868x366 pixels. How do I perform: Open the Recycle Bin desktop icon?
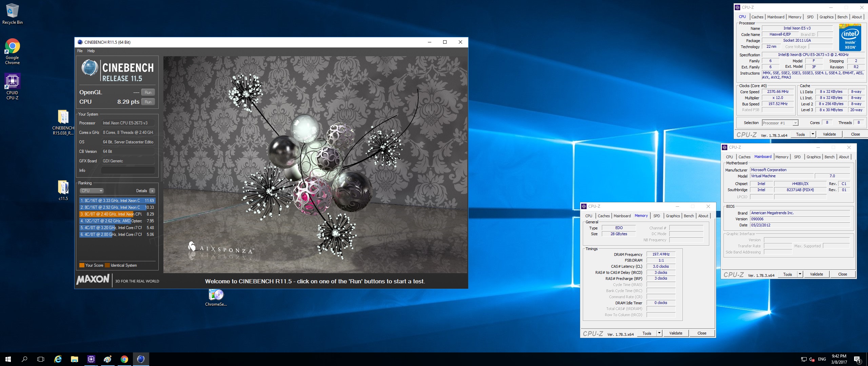click(x=12, y=14)
